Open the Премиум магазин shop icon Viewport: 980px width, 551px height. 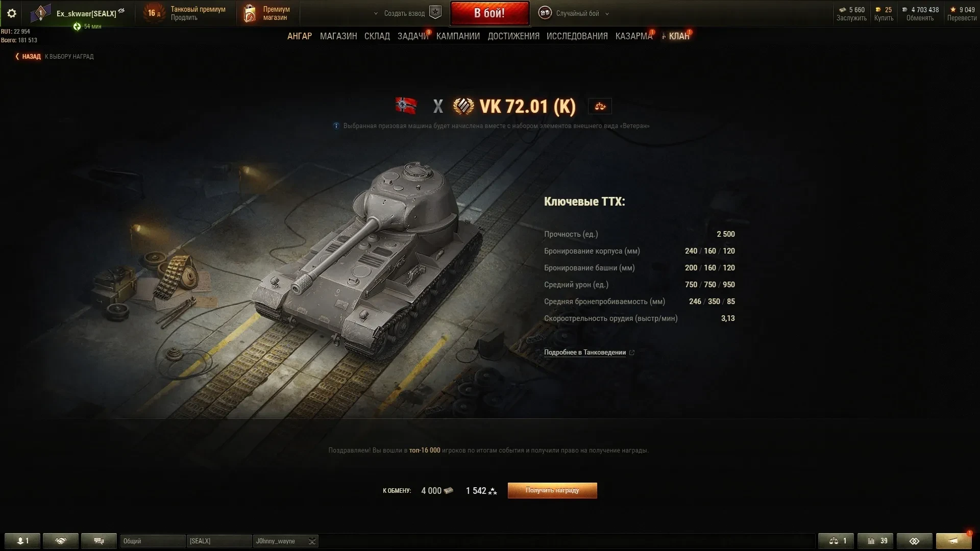(x=250, y=13)
